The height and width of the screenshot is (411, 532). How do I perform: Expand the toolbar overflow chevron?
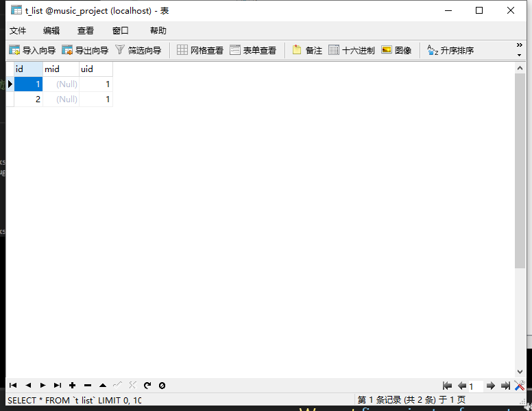pyautogui.click(x=520, y=45)
